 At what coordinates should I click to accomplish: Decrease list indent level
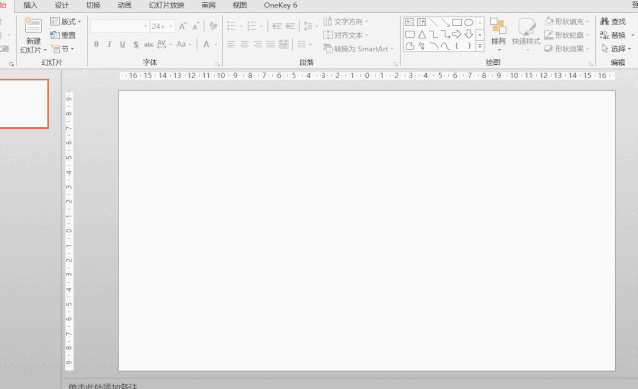(277, 26)
